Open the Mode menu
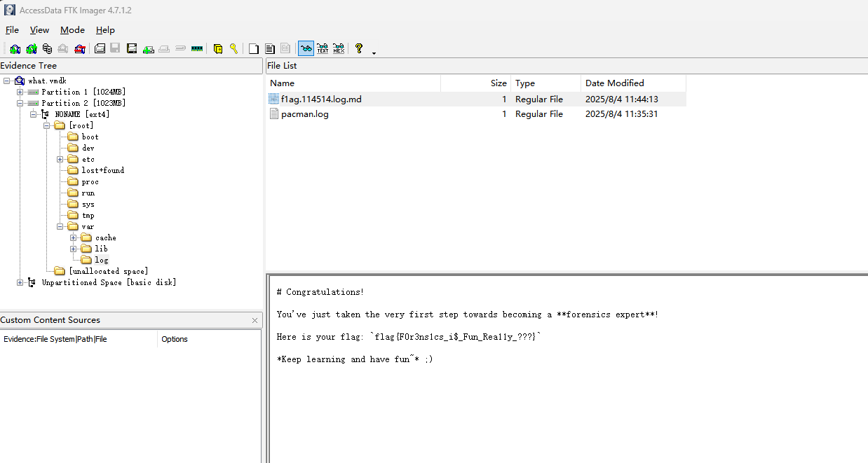The image size is (868, 463). pyautogui.click(x=72, y=30)
